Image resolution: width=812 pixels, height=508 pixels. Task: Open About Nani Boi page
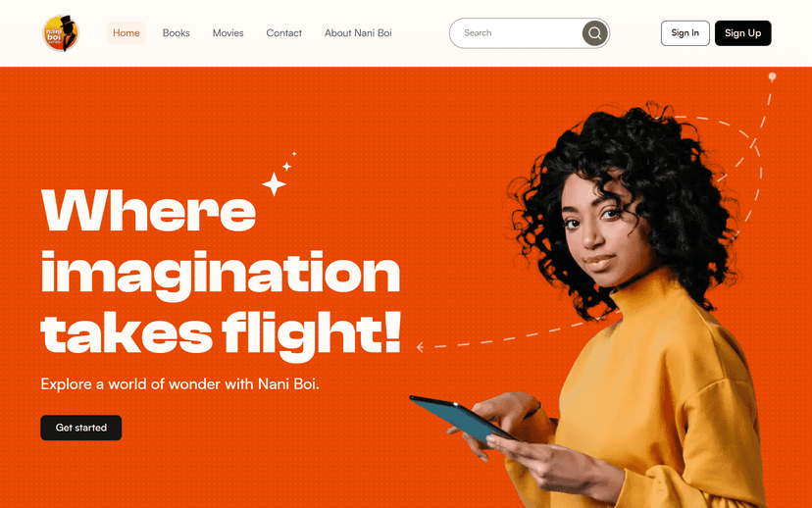click(358, 33)
